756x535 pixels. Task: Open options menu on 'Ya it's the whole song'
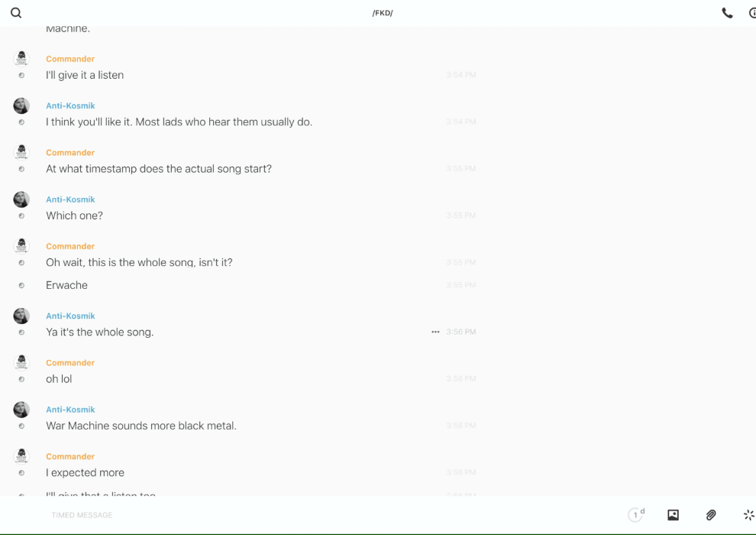click(435, 332)
